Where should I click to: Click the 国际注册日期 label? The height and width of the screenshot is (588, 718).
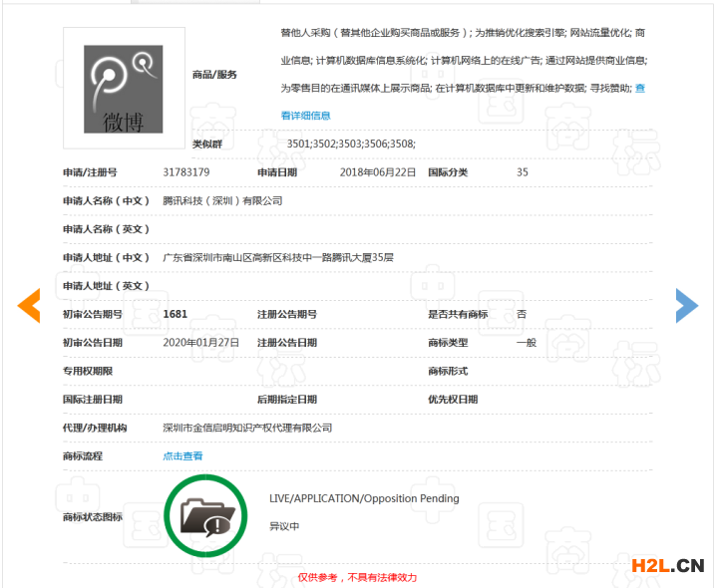point(93,400)
